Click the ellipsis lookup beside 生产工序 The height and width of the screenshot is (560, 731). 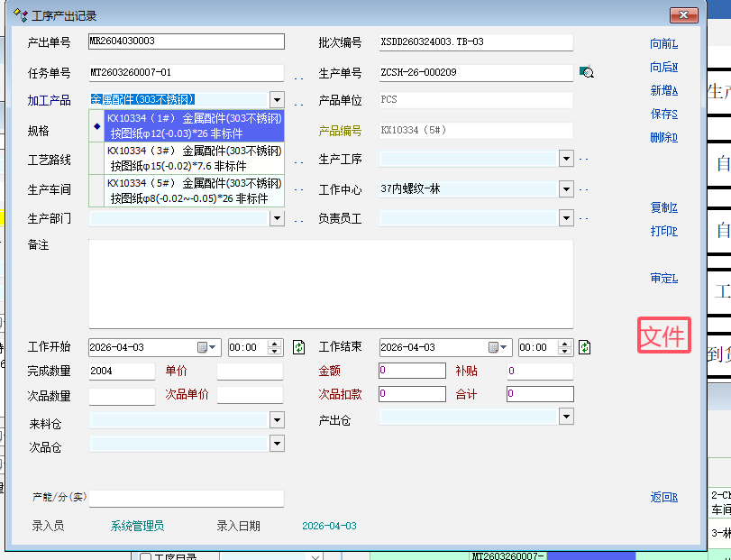(583, 161)
